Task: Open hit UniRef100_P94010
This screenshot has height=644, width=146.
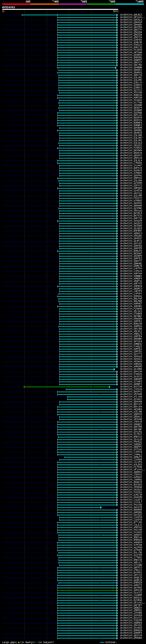Action: click(131, 45)
